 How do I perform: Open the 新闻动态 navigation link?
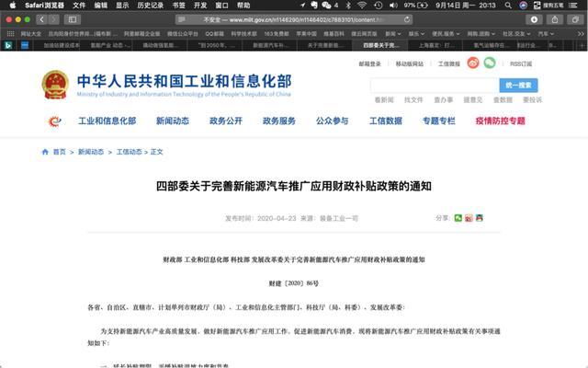[173, 121]
